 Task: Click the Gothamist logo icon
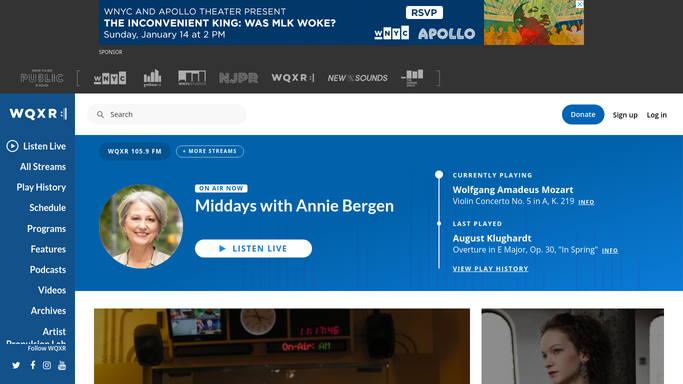tap(152, 78)
